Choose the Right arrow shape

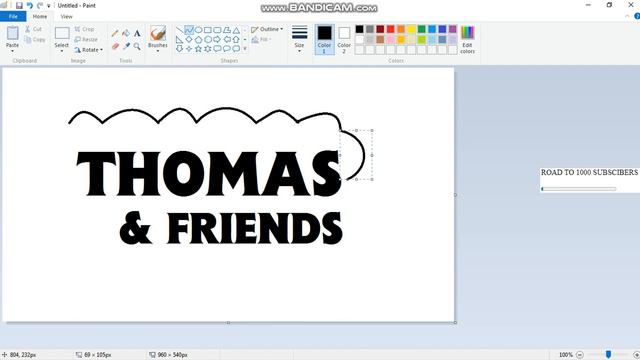[x=217, y=40]
